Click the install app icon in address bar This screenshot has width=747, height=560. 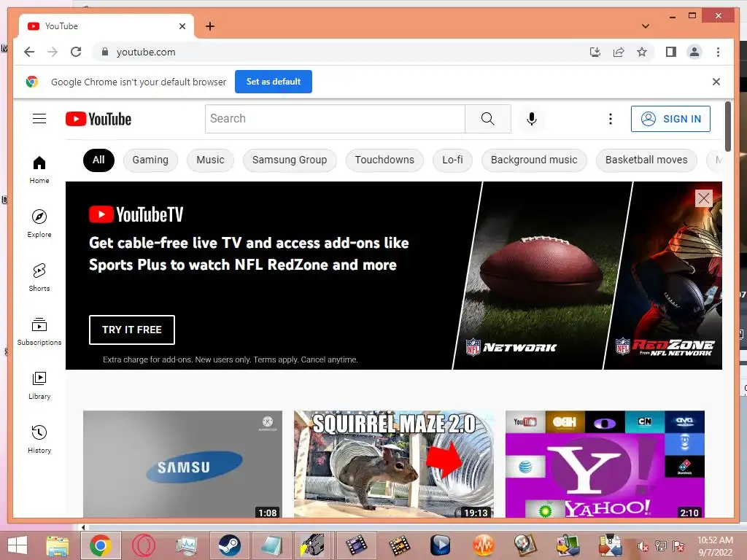click(x=595, y=52)
